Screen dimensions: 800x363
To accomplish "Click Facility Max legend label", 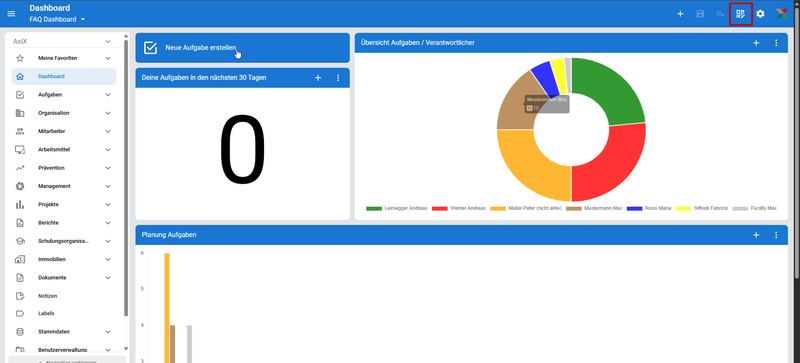I will tap(763, 208).
